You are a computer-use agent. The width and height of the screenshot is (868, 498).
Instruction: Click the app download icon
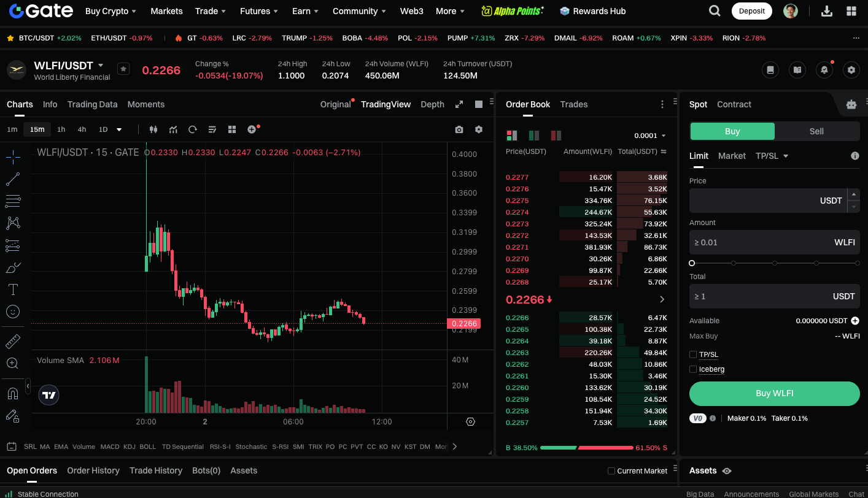pos(827,11)
